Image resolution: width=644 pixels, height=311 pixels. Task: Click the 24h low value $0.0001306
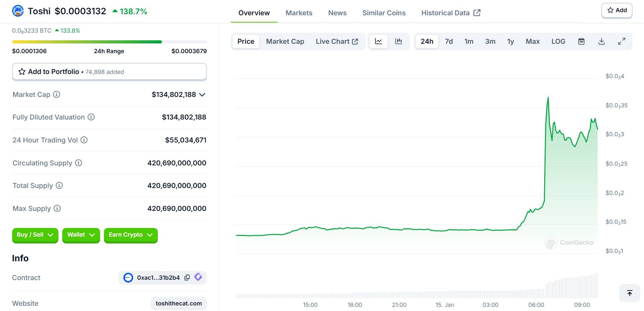(x=29, y=51)
